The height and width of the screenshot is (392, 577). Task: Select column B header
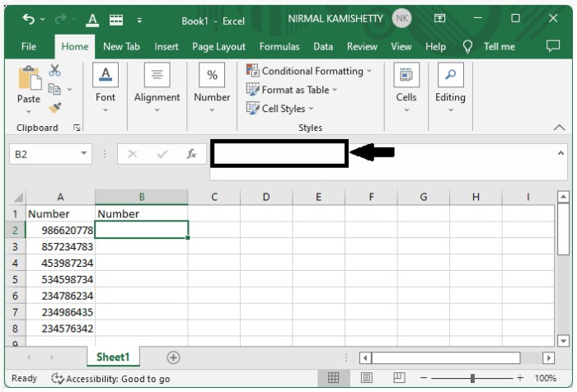coord(142,197)
